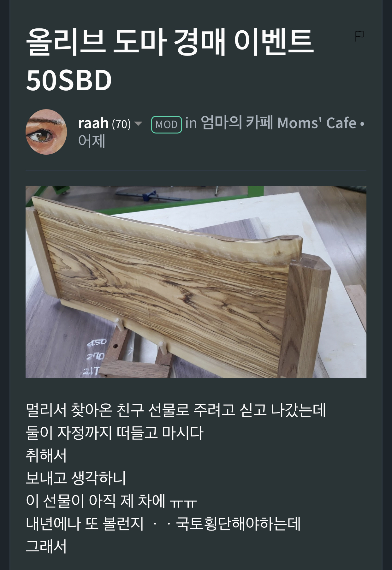The height and width of the screenshot is (570, 392).
Task: Open raah's eye painting avatar
Action: 46,132
